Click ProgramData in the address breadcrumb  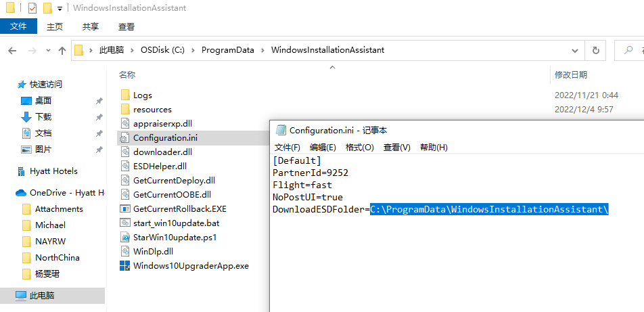[x=227, y=50]
